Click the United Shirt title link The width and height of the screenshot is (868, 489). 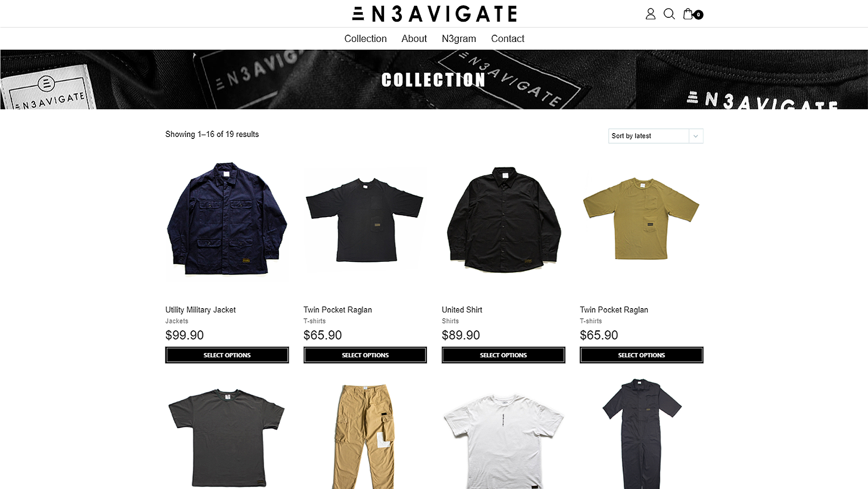coord(462,310)
